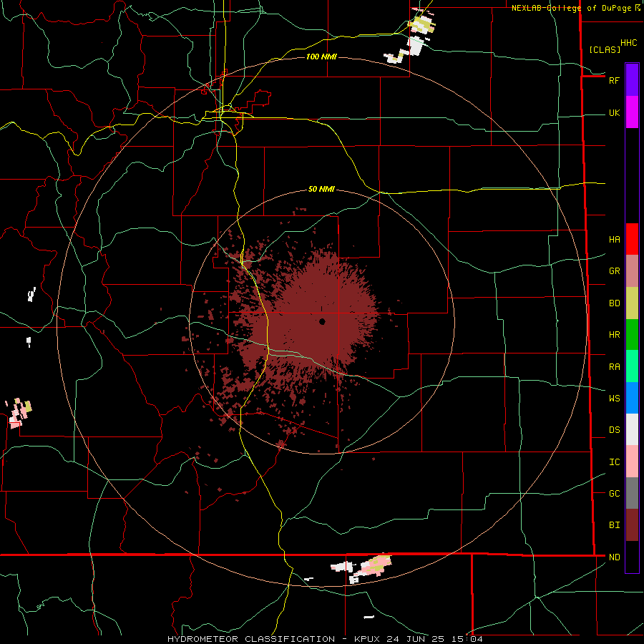This screenshot has height=644, width=644.
Task: Click the RF purple legend color swatch
Action: pyautogui.click(x=632, y=79)
